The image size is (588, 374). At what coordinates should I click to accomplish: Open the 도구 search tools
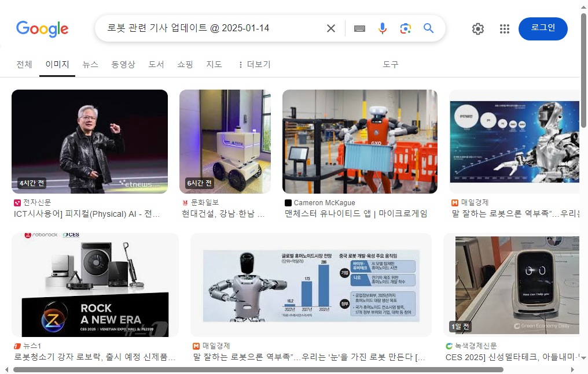(x=391, y=64)
